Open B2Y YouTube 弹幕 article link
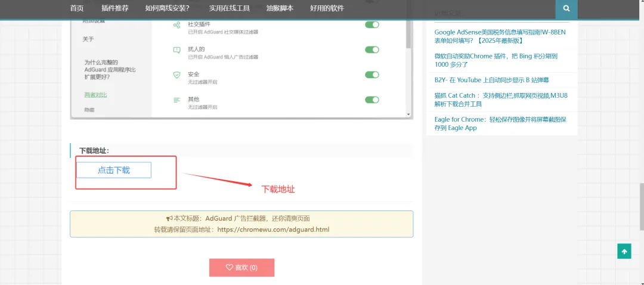 click(x=491, y=80)
